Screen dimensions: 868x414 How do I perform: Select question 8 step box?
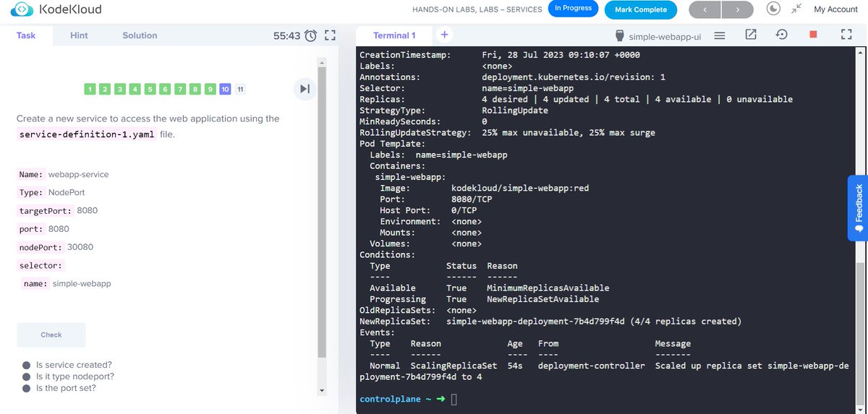(x=195, y=89)
